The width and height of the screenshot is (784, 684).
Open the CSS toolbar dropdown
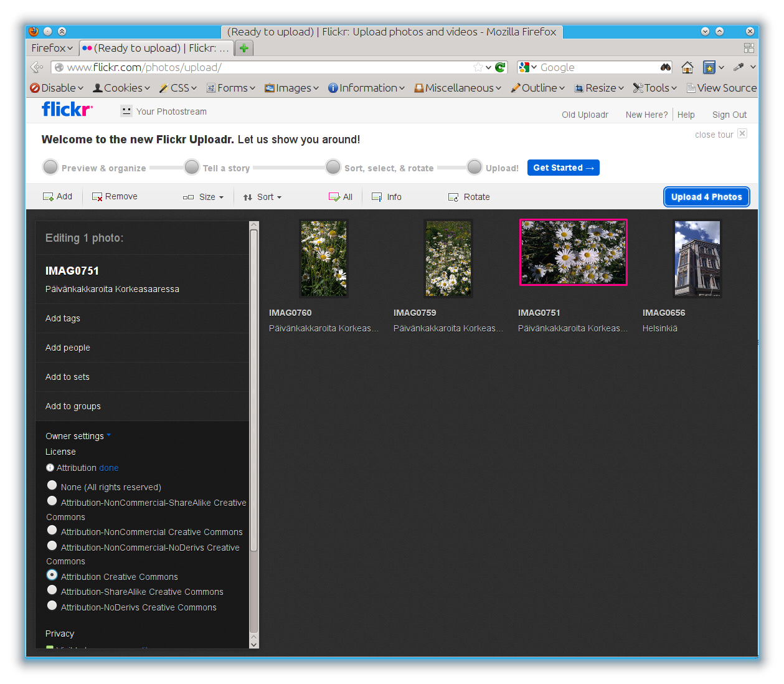click(178, 88)
